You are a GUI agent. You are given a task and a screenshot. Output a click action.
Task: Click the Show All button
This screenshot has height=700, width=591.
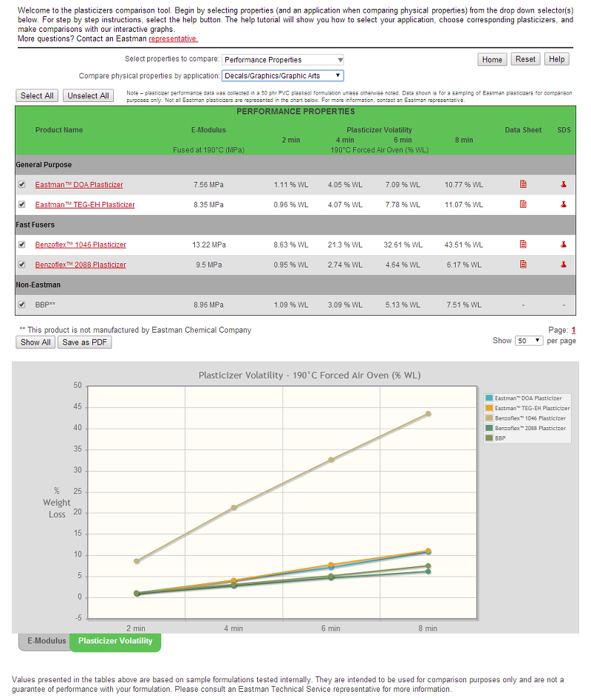(35, 342)
